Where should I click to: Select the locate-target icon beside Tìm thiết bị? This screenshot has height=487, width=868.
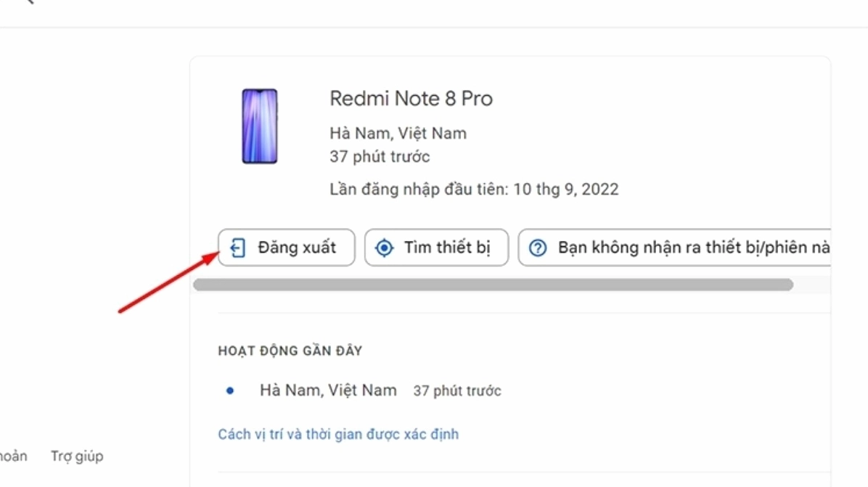[384, 247]
